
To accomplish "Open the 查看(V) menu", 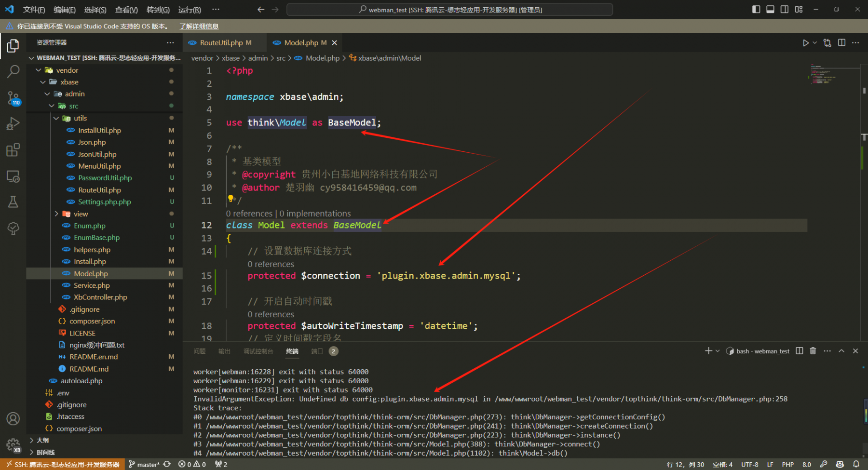I will (x=126, y=10).
